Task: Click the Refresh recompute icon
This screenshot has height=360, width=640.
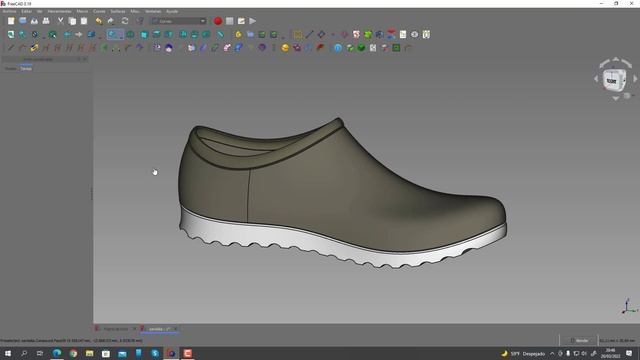Action: point(125,21)
